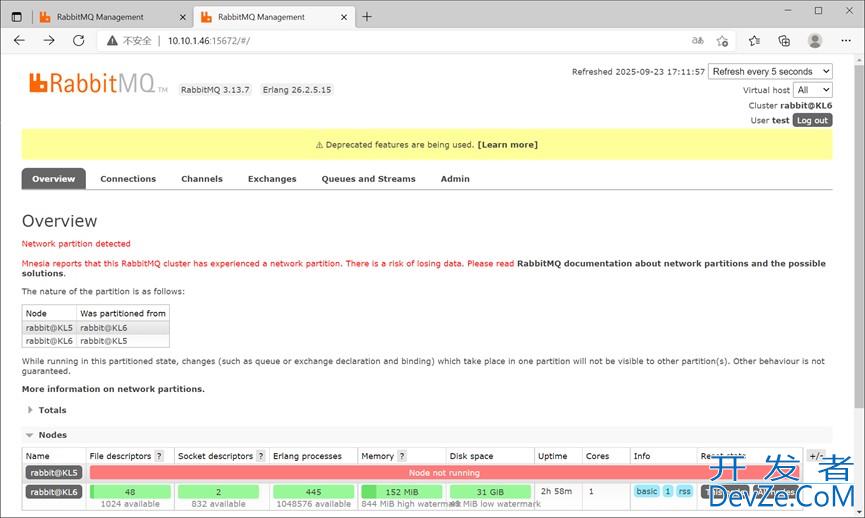
Task: Go back with browser back arrow
Action: [x=19, y=41]
